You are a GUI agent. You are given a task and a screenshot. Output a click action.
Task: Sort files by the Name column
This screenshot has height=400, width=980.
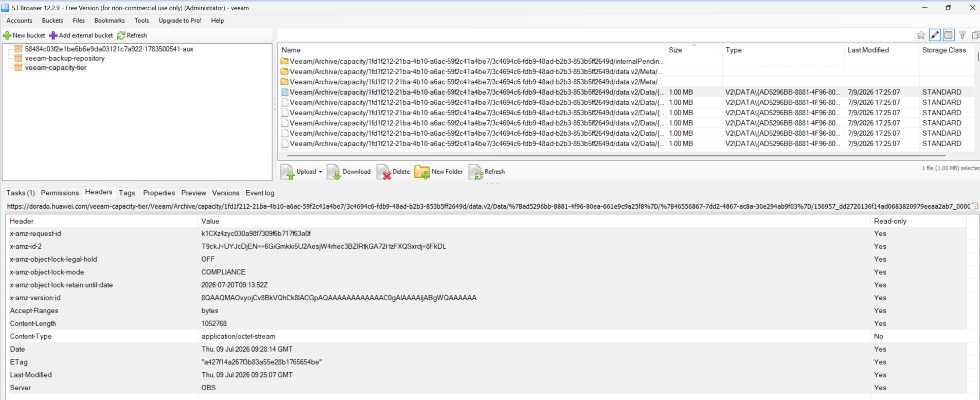tap(472, 50)
